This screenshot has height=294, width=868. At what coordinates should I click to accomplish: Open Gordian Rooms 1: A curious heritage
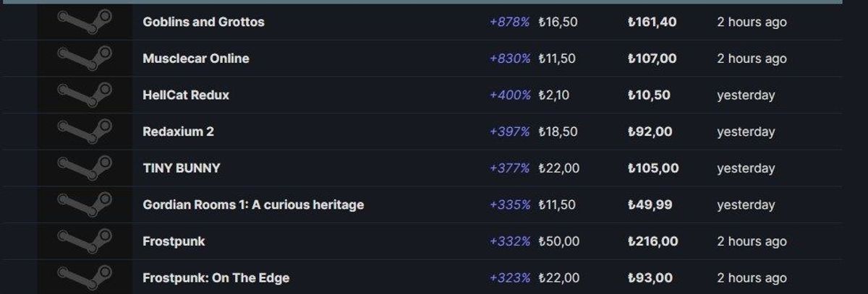click(253, 204)
